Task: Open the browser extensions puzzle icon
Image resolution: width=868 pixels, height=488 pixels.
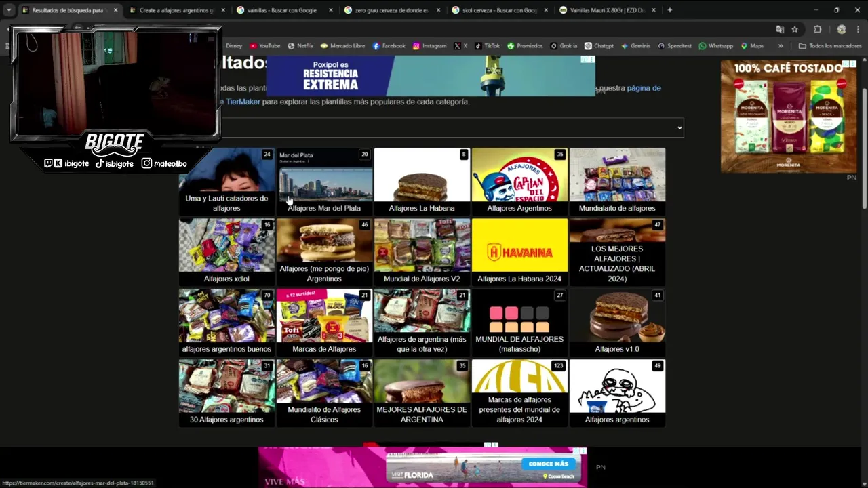Action: (x=818, y=29)
